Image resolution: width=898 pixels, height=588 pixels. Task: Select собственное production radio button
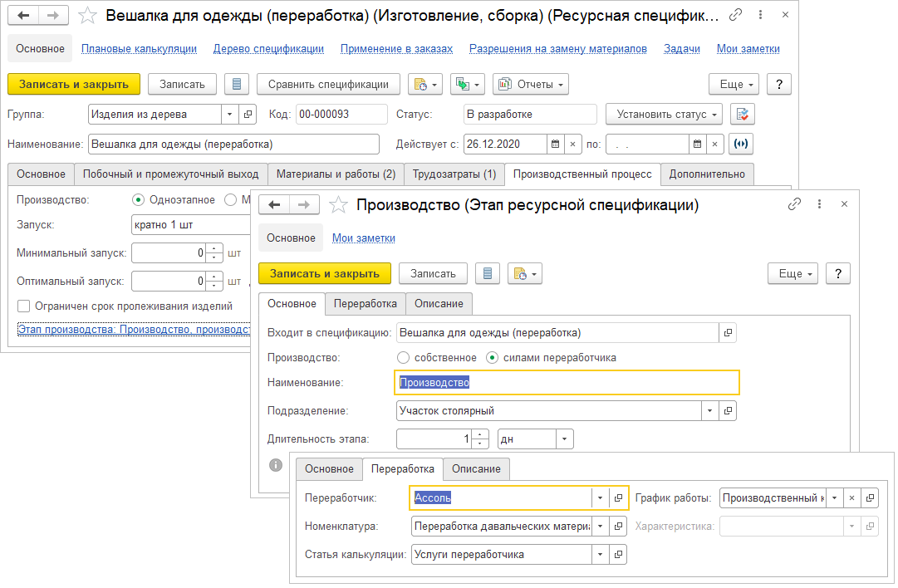point(404,358)
